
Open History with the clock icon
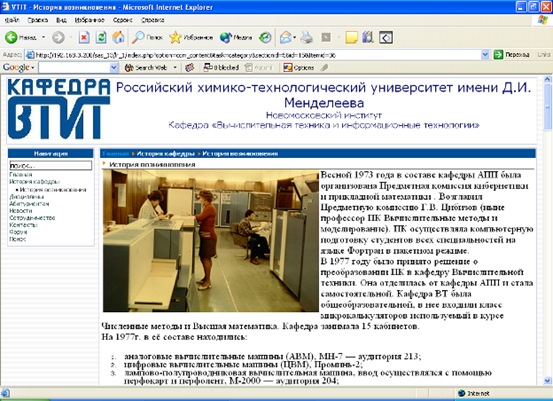pos(265,37)
